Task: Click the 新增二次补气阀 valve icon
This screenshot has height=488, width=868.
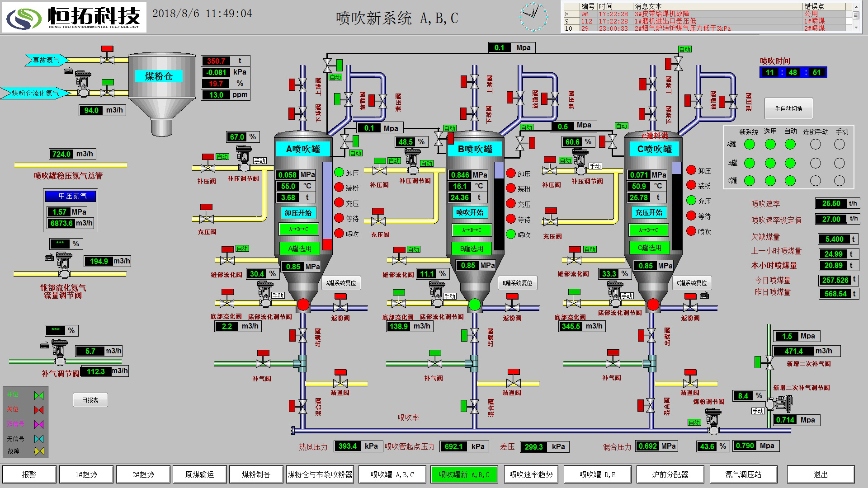Action: [765, 362]
